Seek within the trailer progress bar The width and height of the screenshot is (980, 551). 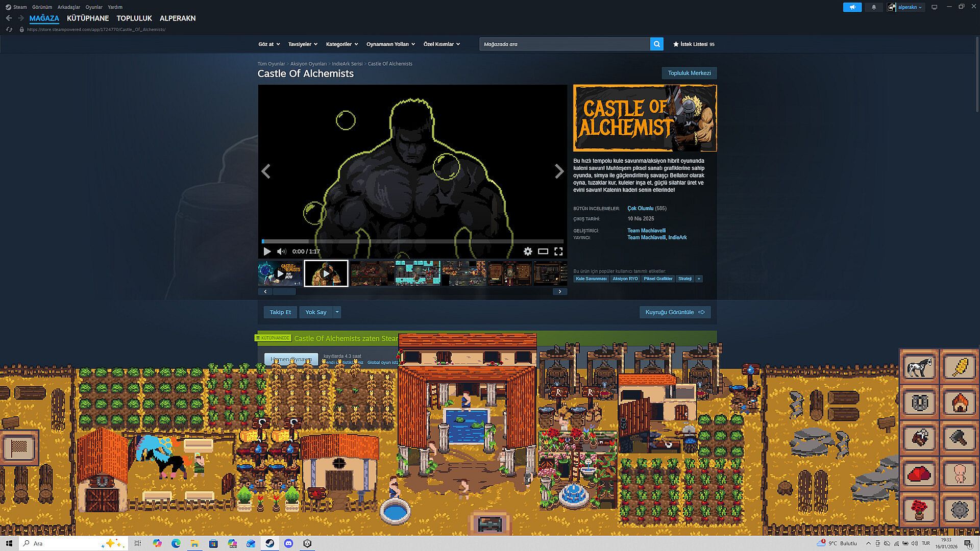coord(412,241)
